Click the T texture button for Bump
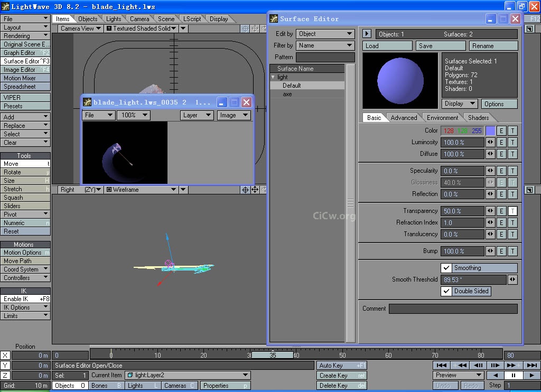 [512, 251]
